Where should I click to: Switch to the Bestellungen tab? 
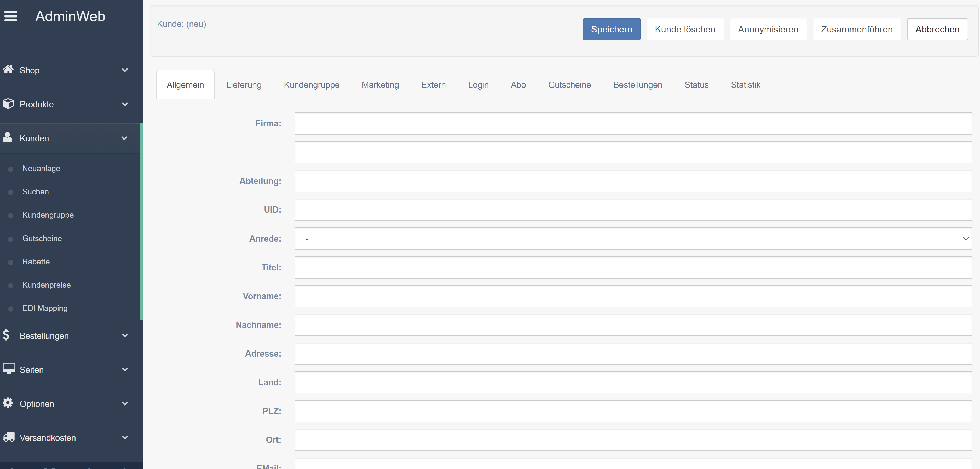pos(638,85)
